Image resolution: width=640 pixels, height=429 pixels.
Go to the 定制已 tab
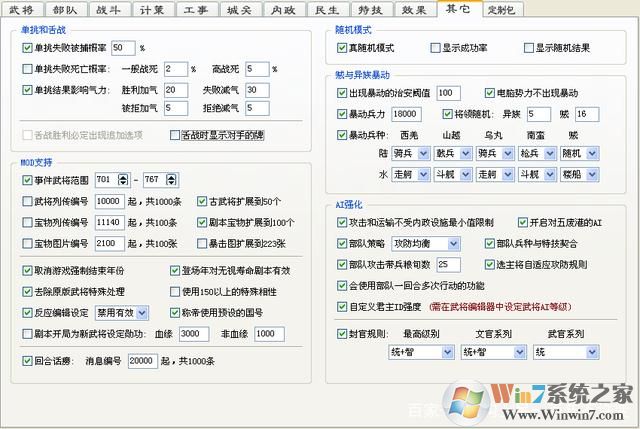(x=502, y=10)
